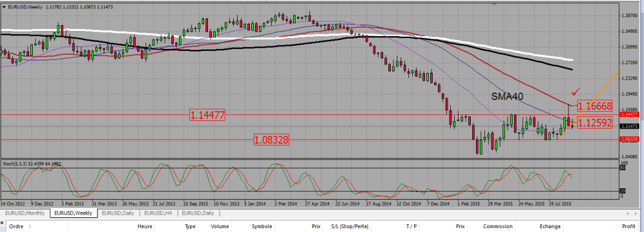Viewport: 644px width, 232px height.
Task: Click the Prix header beside Symbole
Action: [x=316, y=226]
